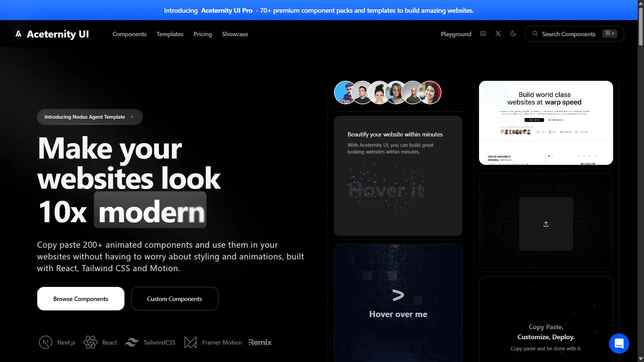Click the Framer Motion icon

click(x=190, y=342)
